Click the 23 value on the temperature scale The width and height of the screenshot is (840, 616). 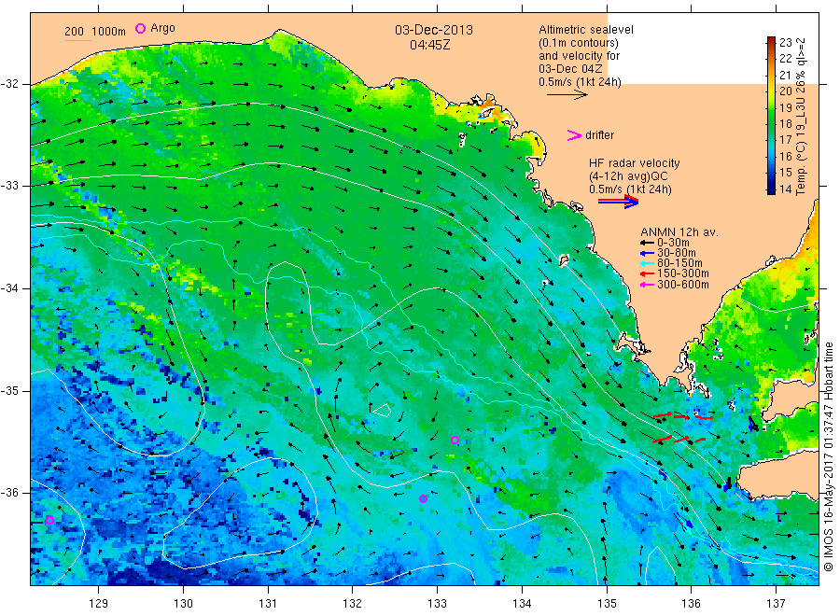[785, 43]
